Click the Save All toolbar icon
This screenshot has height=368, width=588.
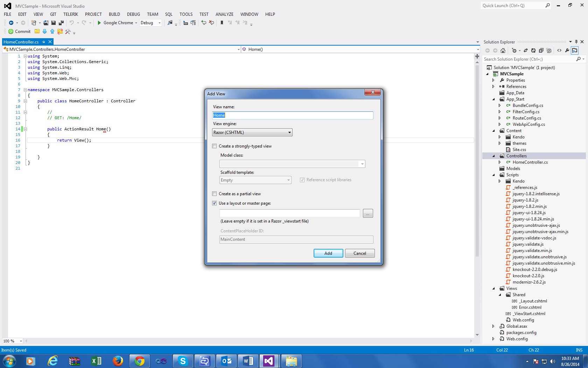[61, 23]
